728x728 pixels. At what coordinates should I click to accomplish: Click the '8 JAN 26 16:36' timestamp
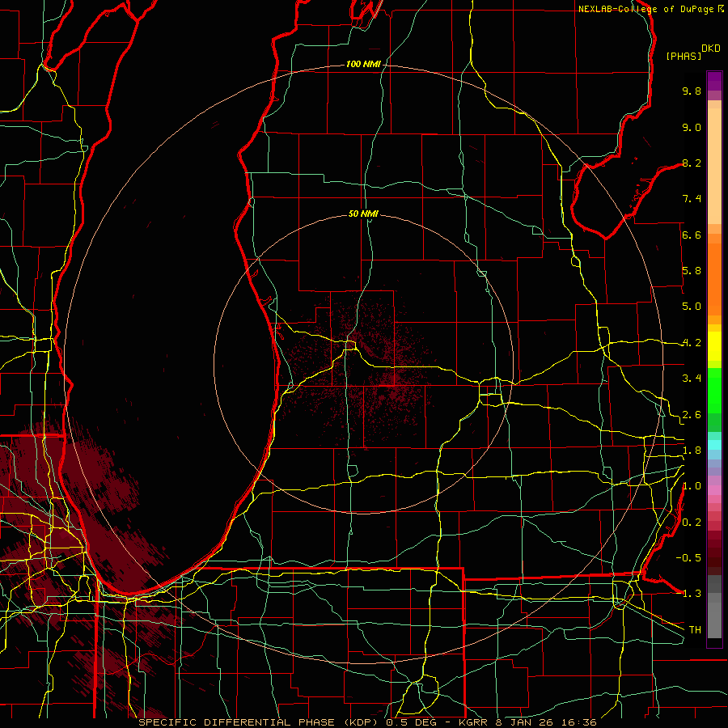point(545,722)
